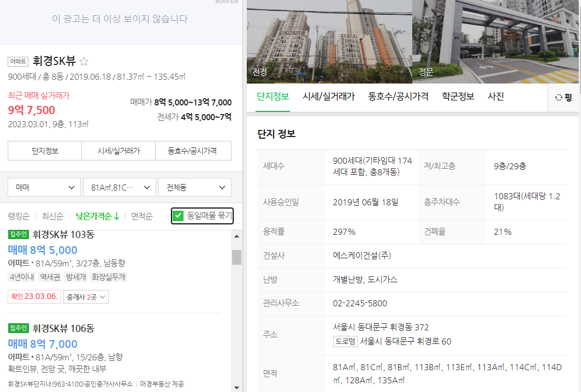Click the 집주인 badge on 103동 listing

[x=18, y=234]
